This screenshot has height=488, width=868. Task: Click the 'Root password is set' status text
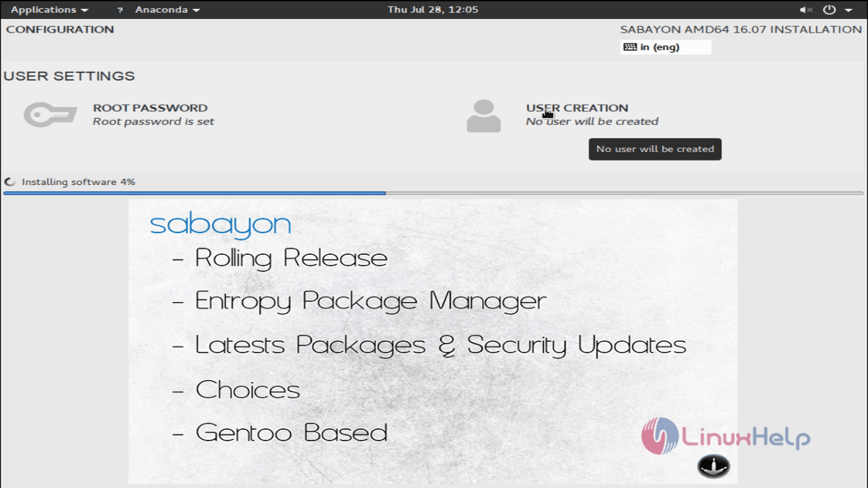pos(153,121)
